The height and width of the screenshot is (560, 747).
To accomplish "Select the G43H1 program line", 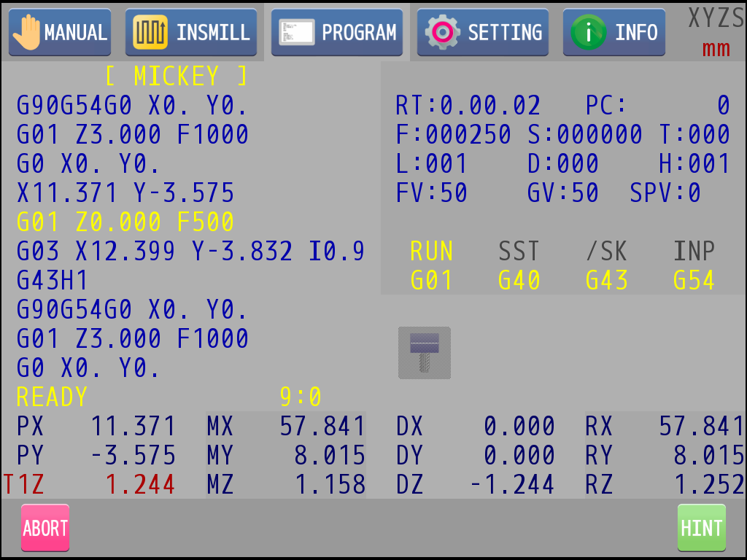I will pos(52,280).
